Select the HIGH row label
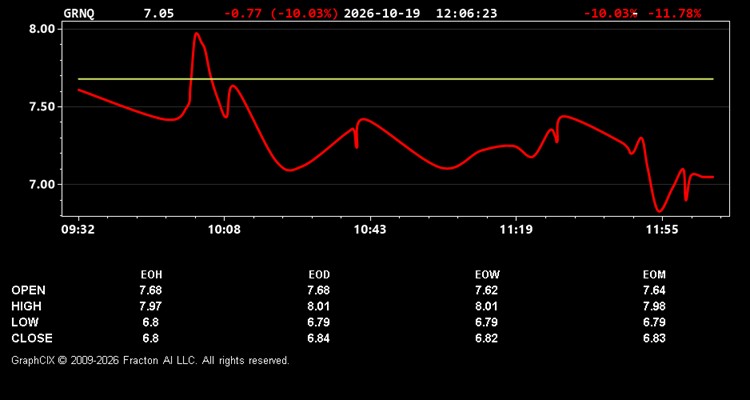The height and width of the screenshot is (400, 750). click(x=26, y=306)
